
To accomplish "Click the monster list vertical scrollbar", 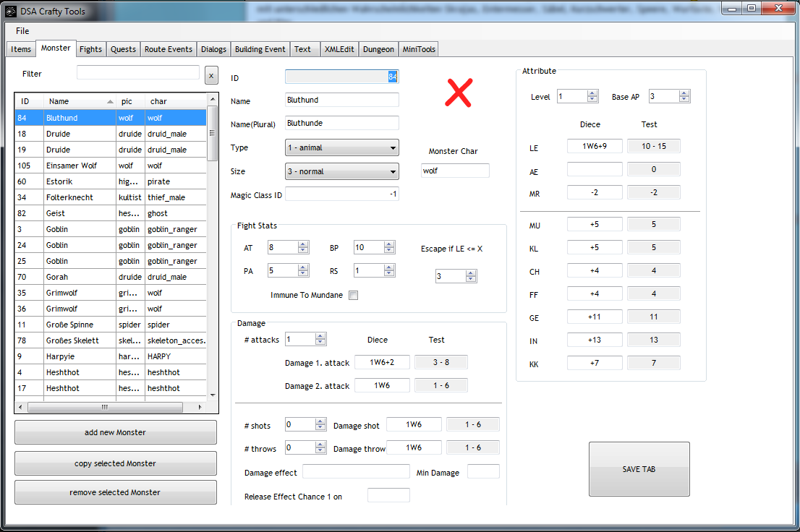I will (x=213, y=132).
